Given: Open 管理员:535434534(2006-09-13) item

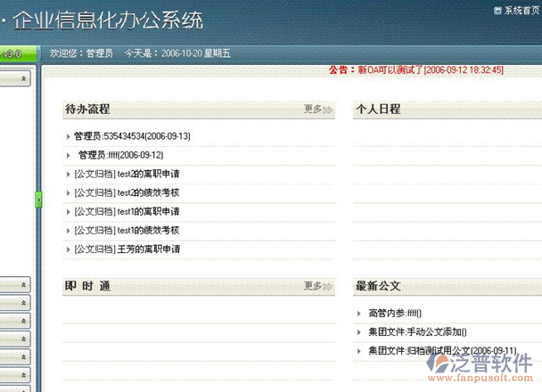Looking at the screenshot, I should (x=132, y=136).
